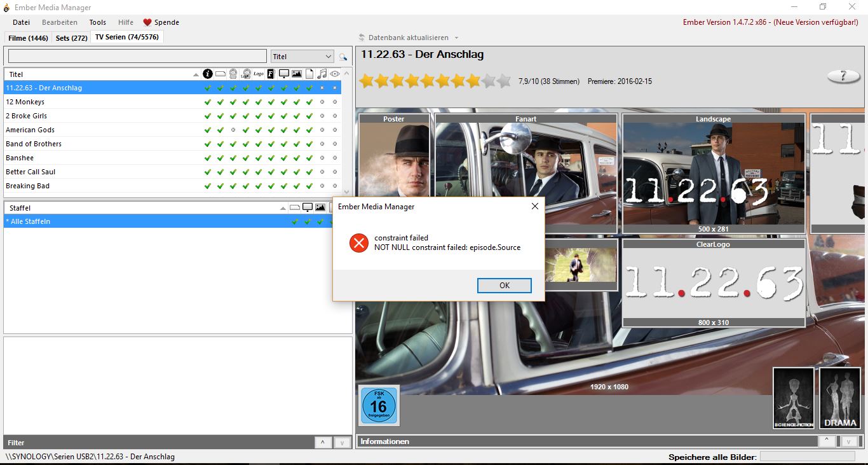This screenshot has height=465, width=868.
Task: Click OK in the error dialog
Action: point(505,286)
